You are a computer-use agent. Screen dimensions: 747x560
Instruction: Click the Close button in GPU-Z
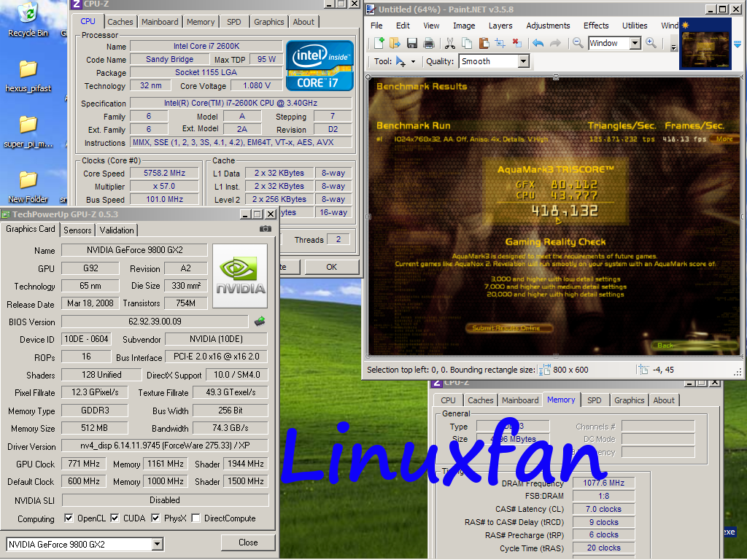[248, 542]
